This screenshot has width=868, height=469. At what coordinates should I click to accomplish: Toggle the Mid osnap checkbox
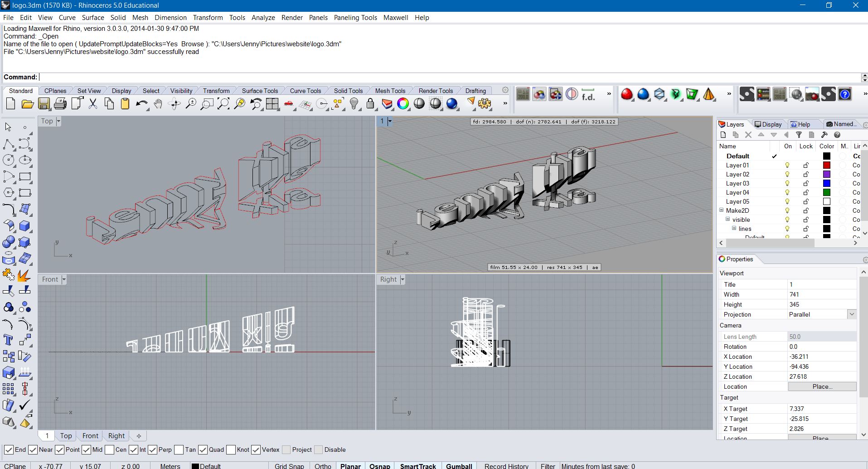(x=86, y=449)
